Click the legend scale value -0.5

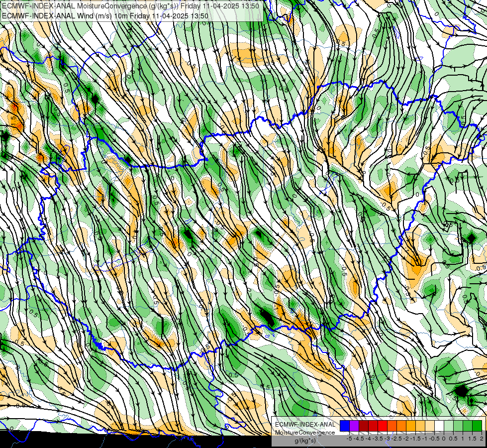click(x=434, y=439)
